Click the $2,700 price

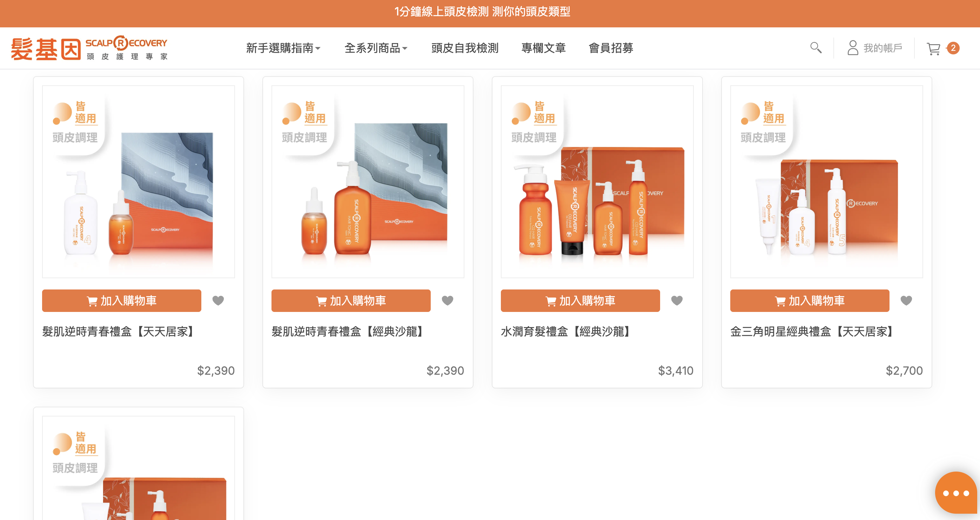(x=904, y=371)
